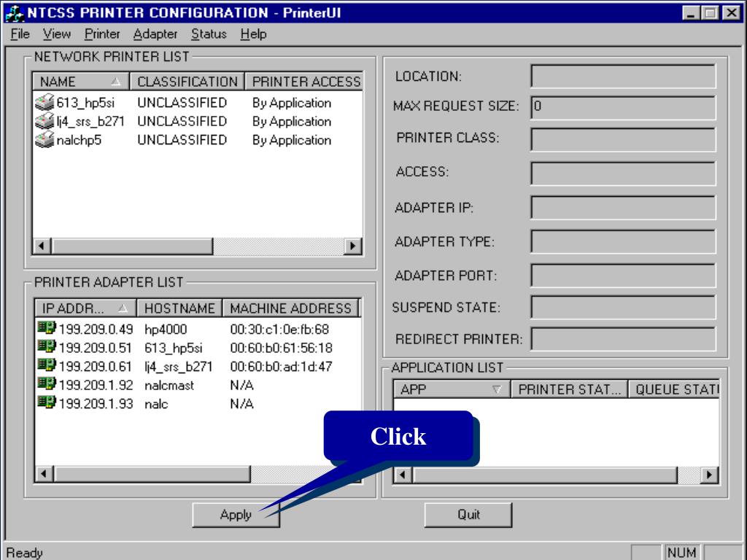Click the LOCATION input field

coord(623,76)
